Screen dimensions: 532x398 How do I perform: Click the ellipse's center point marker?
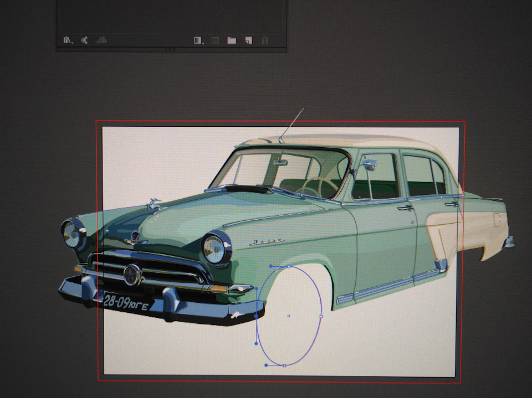click(x=289, y=316)
